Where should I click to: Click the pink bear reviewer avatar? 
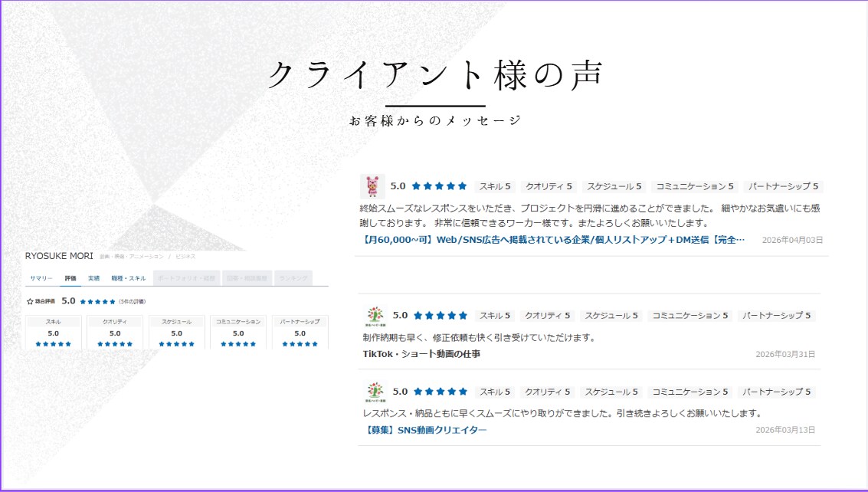click(372, 186)
